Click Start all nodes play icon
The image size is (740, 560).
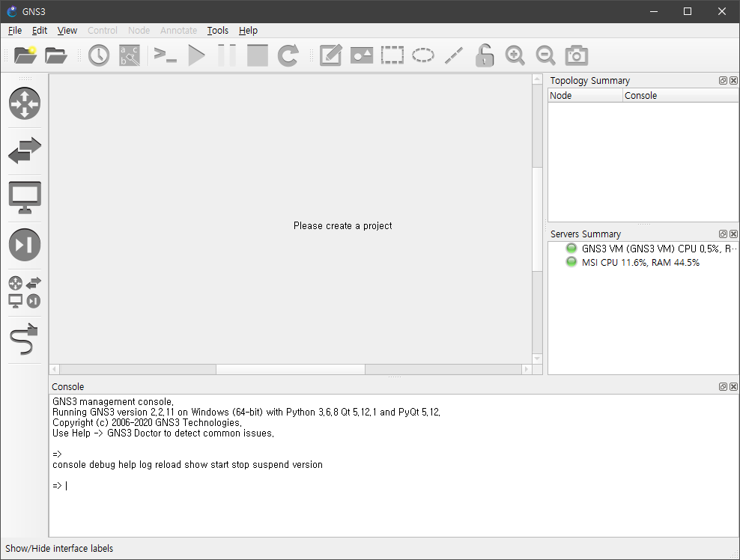click(x=196, y=55)
